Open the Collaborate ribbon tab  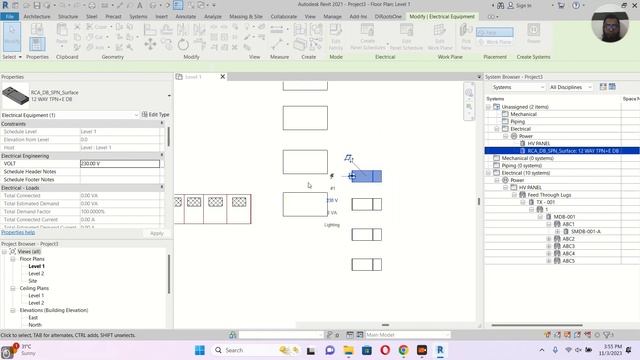pyautogui.click(x=284, y=17)
